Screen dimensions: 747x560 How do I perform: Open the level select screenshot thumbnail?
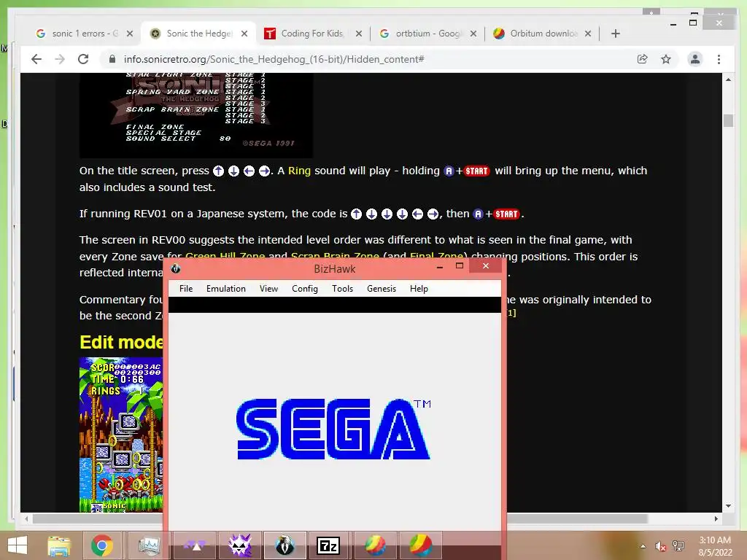pyautogui.click(x=196, y=115)
